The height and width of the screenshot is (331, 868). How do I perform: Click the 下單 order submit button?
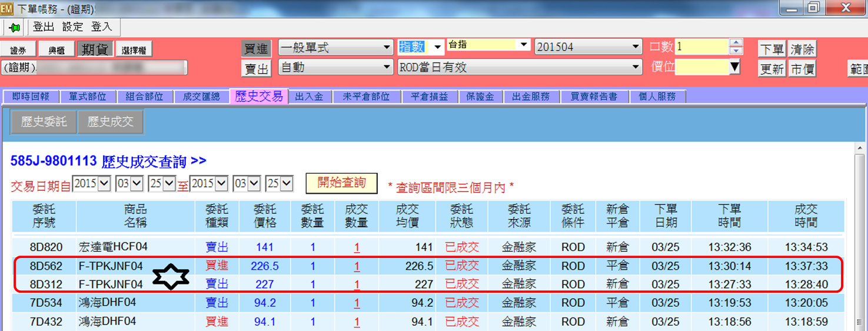point(771,49)
